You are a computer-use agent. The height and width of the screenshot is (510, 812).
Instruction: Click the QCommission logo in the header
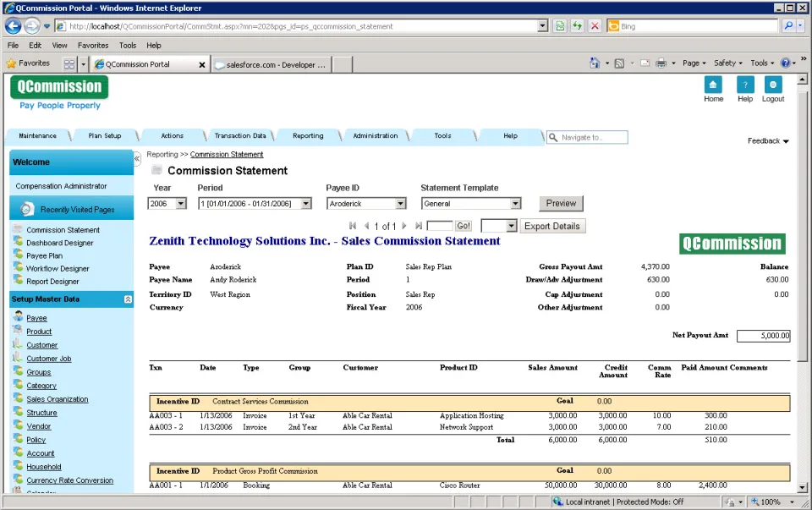(59, 86)
